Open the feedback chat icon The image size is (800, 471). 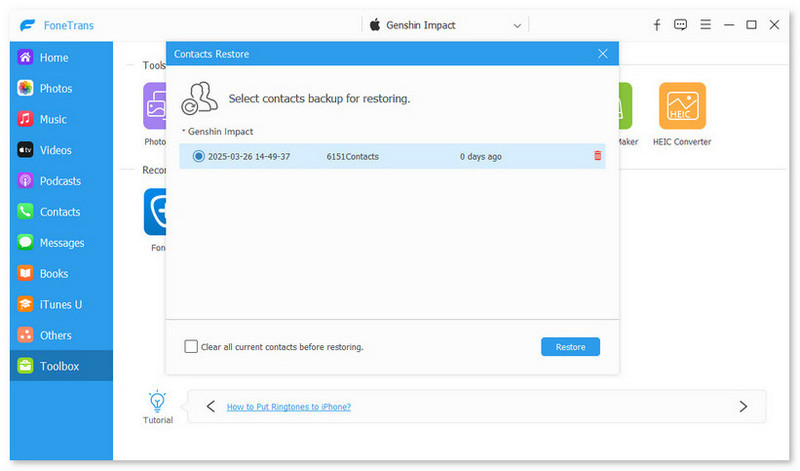pos(680,24)
